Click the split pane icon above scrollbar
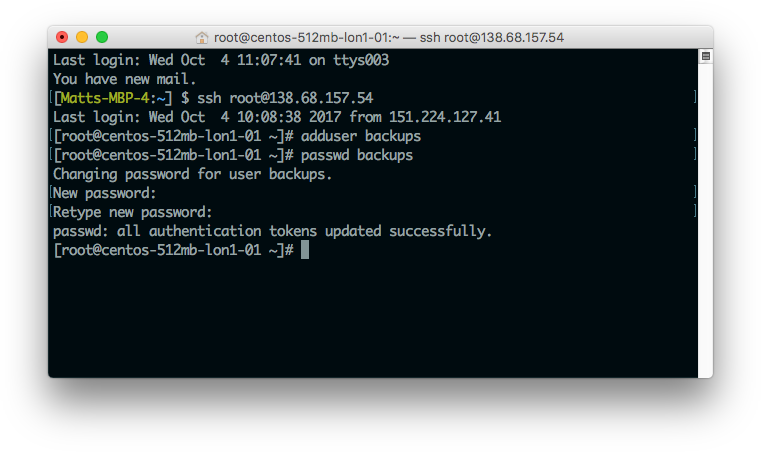 (706, 56)
